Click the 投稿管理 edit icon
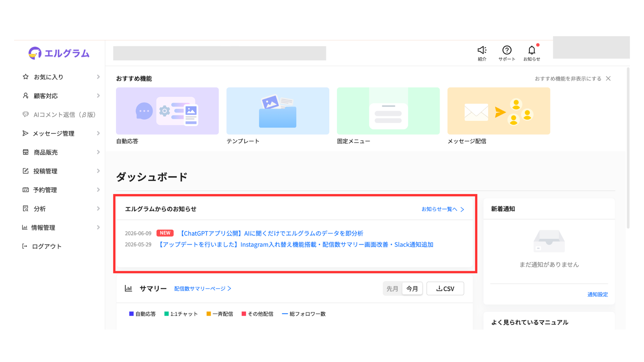644x362 pixels. (x=25, y=171)
